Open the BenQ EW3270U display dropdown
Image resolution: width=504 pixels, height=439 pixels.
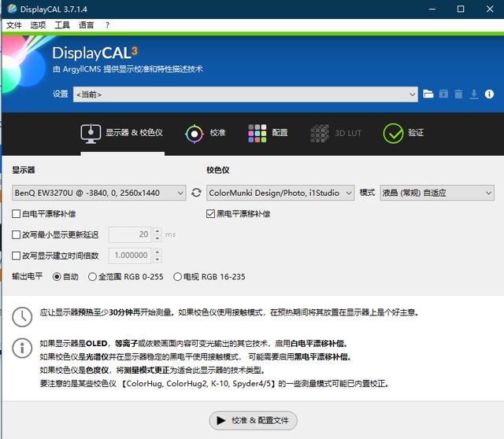tap(99, 193)
